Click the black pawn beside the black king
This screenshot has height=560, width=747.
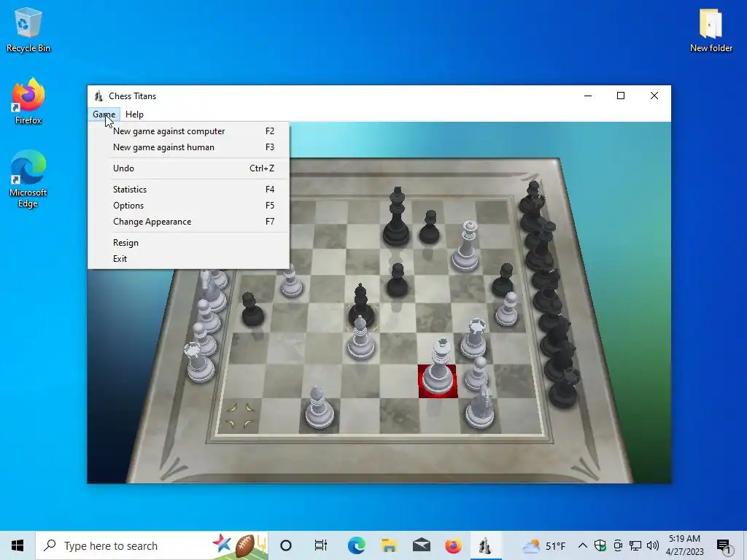click(x=430, y=227)
